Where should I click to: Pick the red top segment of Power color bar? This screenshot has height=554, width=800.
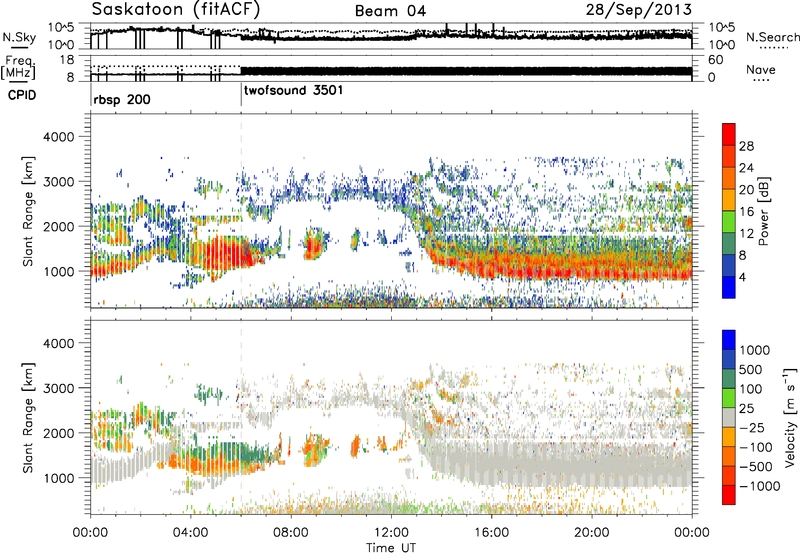click(729, 134)
